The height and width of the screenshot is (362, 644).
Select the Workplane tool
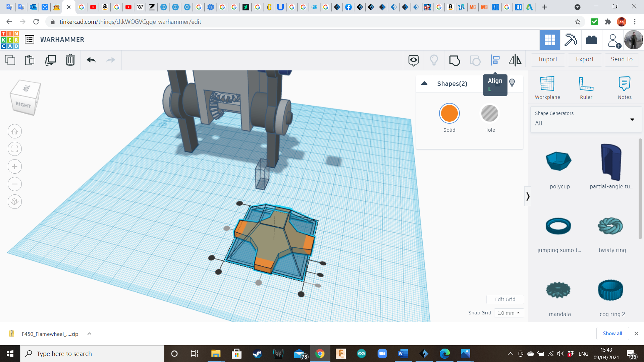pyautogui.click(x=547, y=88)
